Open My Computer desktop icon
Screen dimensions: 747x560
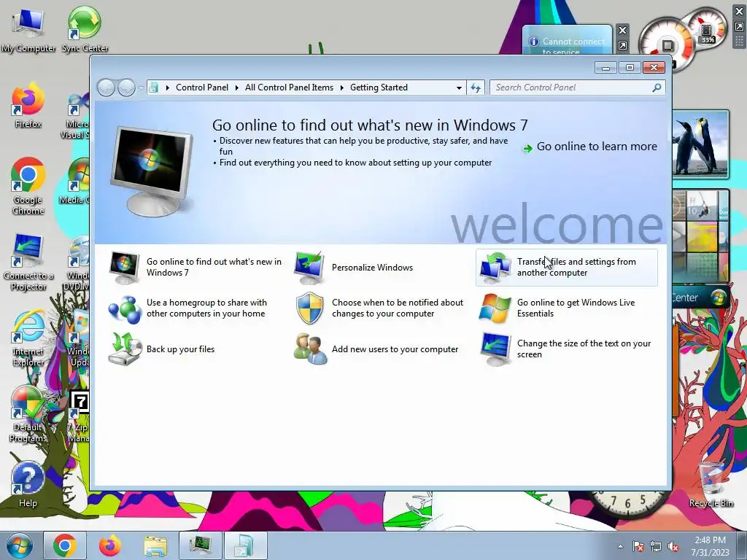28,31
